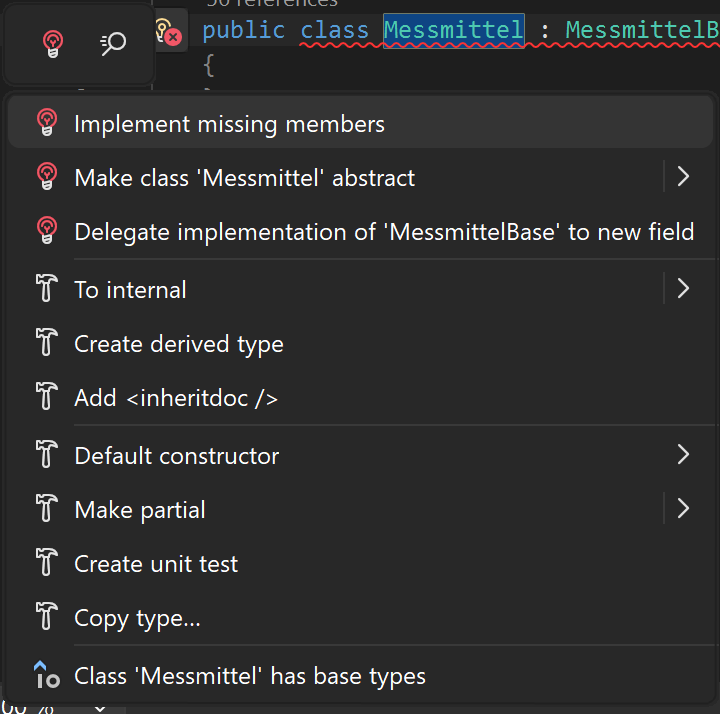The width and height of the screenshot is (720, 714).
Task: Choose Add <inheritdoc /> action
Action: coord(360,397)
